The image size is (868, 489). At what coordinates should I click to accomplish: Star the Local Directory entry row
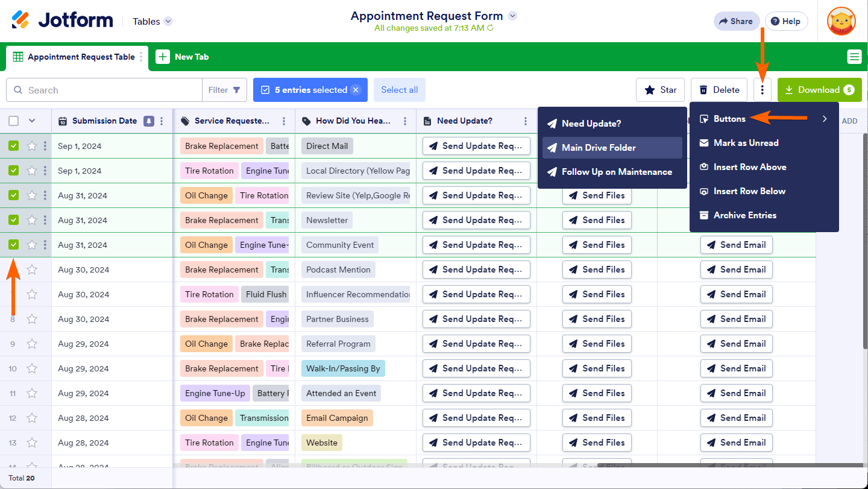click(32, 171)
